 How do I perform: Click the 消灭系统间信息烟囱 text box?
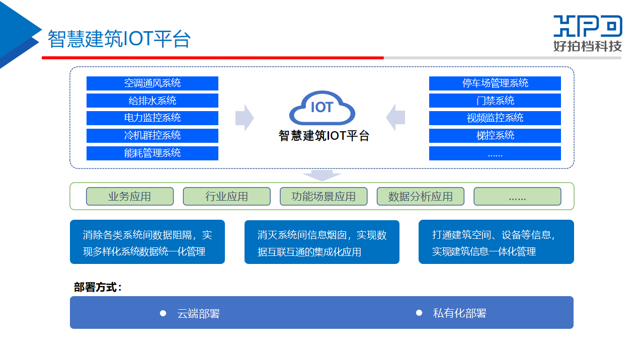tap(322, 242)
